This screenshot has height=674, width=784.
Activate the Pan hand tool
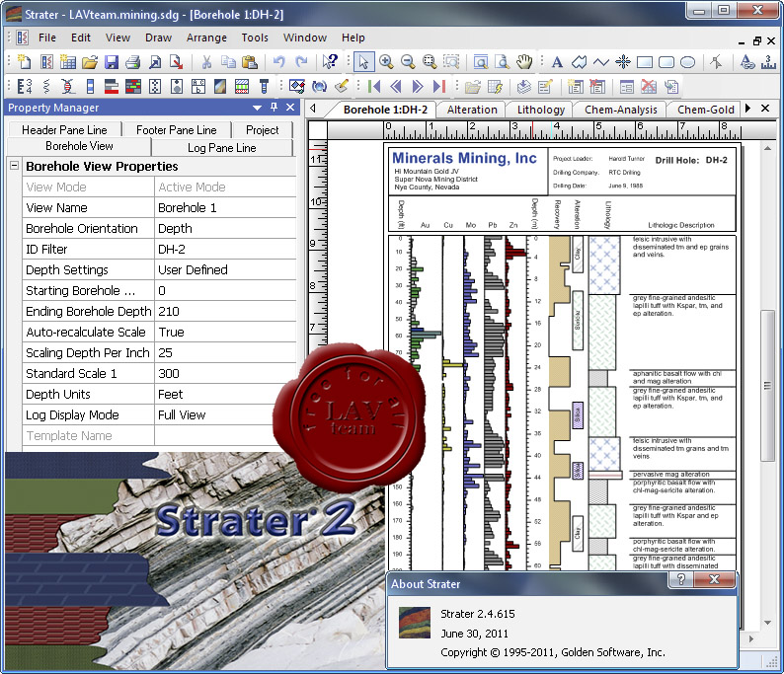click(x=524, y=62)
